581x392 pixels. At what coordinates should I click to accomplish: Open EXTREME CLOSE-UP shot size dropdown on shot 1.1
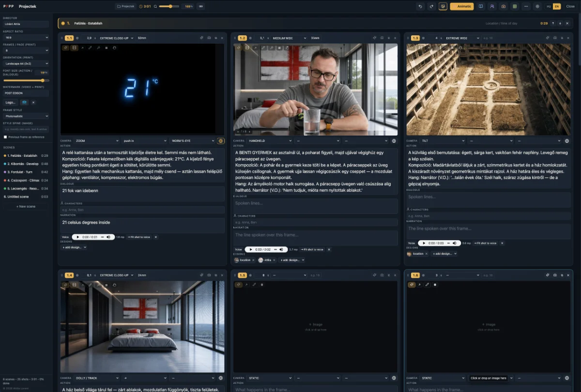tap(117, 38)
